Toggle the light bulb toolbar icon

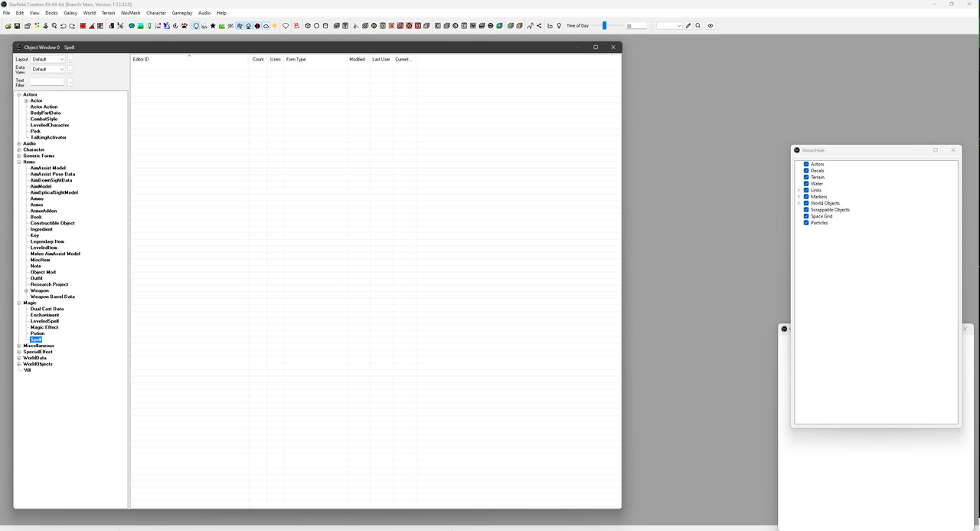point(196,26)
